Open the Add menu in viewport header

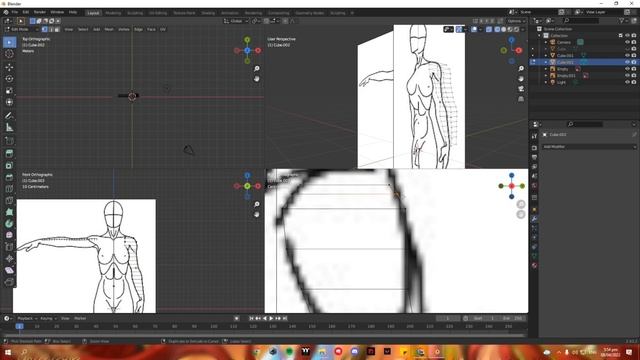point(96,29)
